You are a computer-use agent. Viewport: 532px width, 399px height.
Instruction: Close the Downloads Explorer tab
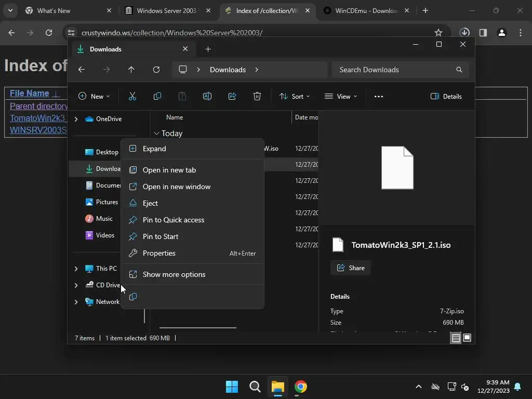point(185,49)
